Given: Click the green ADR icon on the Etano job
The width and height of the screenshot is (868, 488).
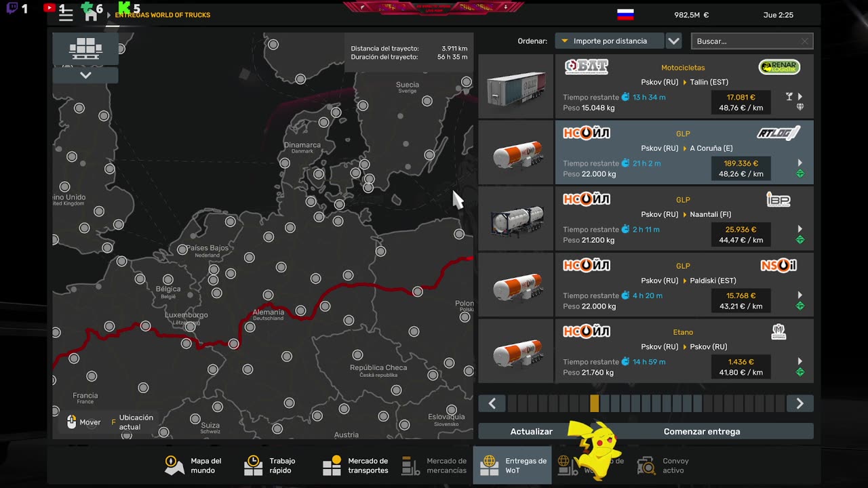Looking at the screenshot, I should (800, 371).
